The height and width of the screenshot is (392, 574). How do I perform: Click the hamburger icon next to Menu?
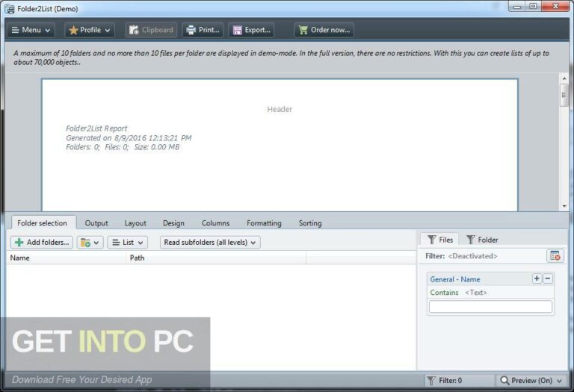tap(15, 30)
